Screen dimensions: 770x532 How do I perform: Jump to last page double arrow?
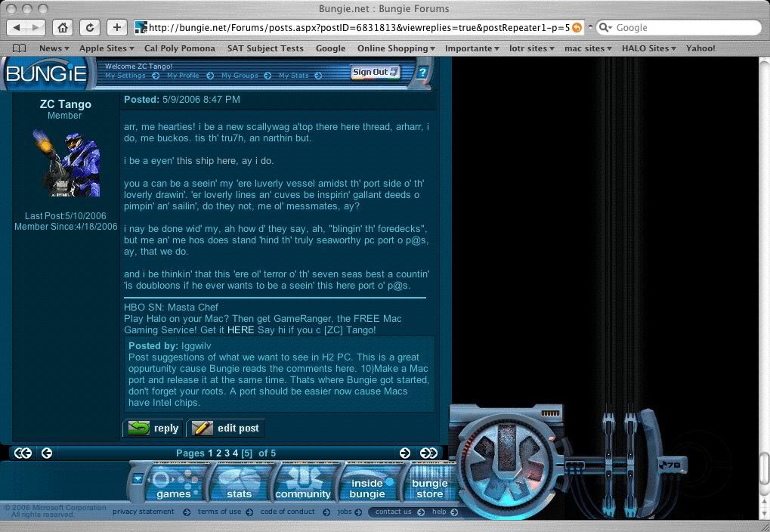click(x=428, y=453)
